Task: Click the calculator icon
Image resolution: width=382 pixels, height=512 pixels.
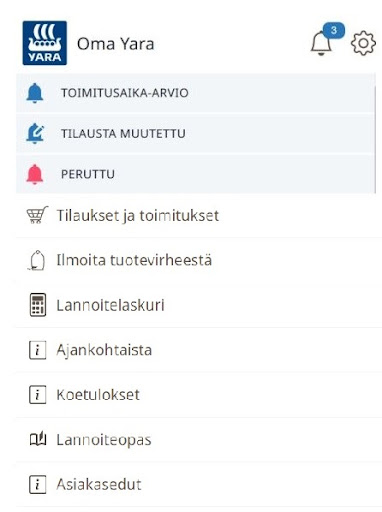Action: pos(38,305)
